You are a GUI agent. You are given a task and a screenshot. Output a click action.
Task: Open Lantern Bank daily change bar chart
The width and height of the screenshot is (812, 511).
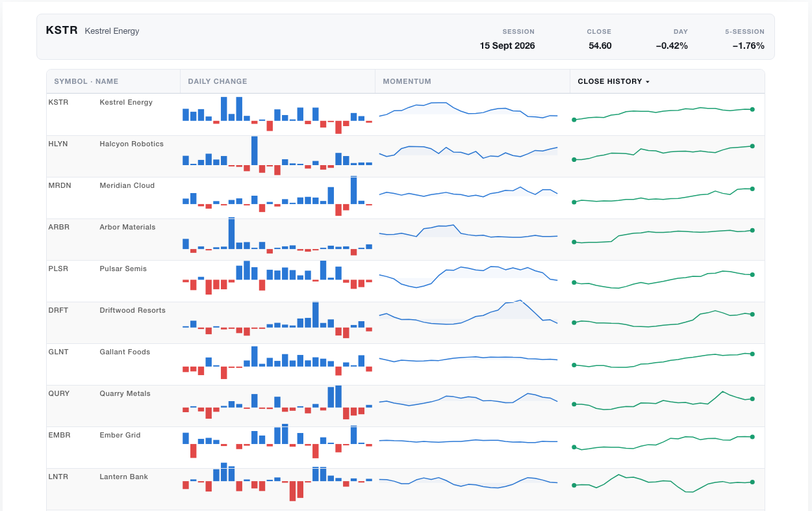tap(277, 482)
